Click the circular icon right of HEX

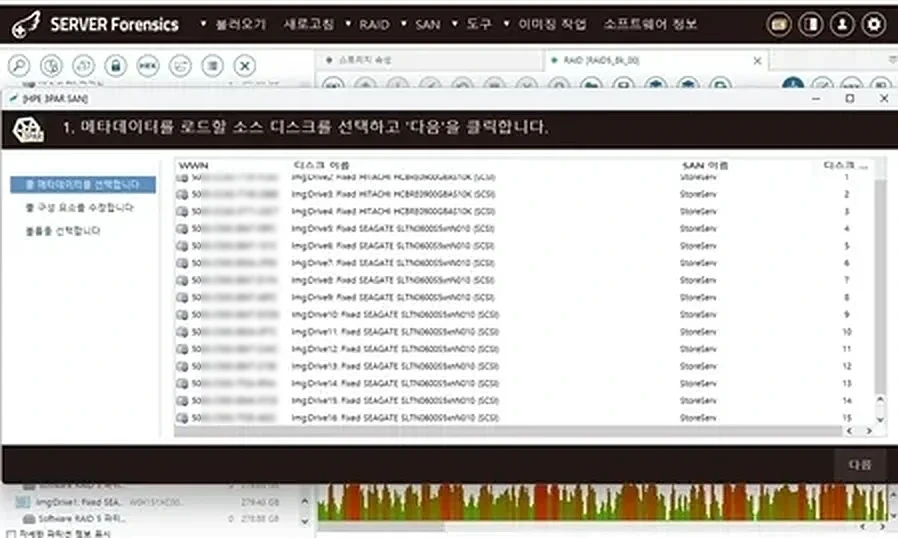(180, 65)
